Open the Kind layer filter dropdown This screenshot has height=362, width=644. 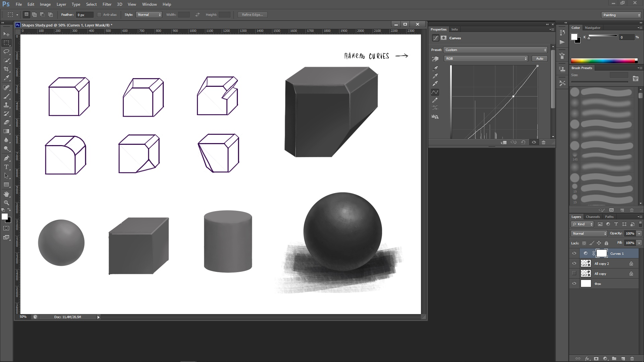[x=583, y=224]
